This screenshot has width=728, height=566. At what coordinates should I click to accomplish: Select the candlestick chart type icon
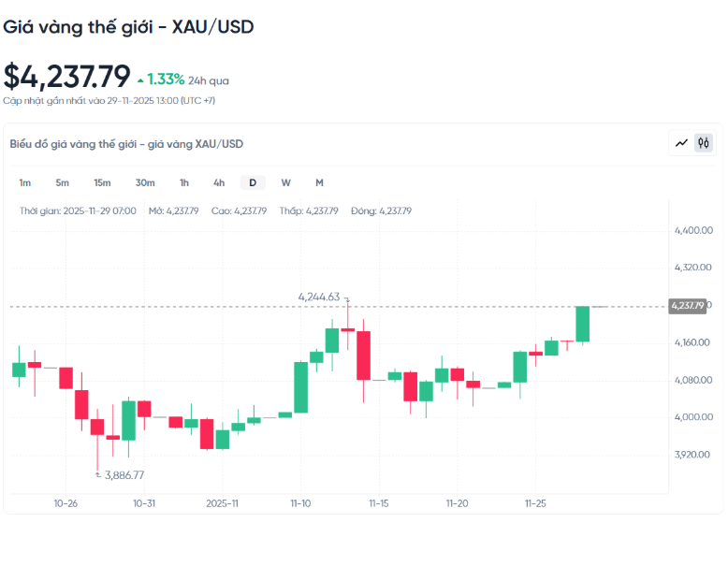(x=703, y=143)
